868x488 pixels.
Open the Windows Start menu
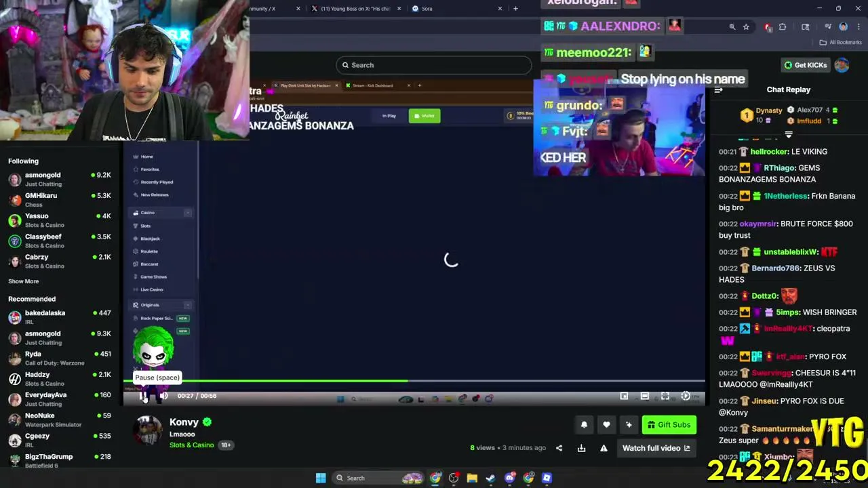point(321,478)
